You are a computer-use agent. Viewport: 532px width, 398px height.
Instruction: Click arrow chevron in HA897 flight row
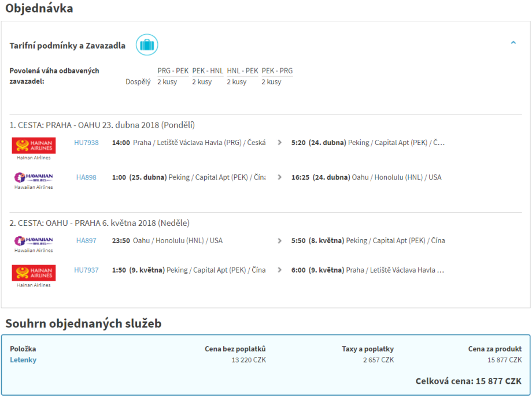click(280, 241)
